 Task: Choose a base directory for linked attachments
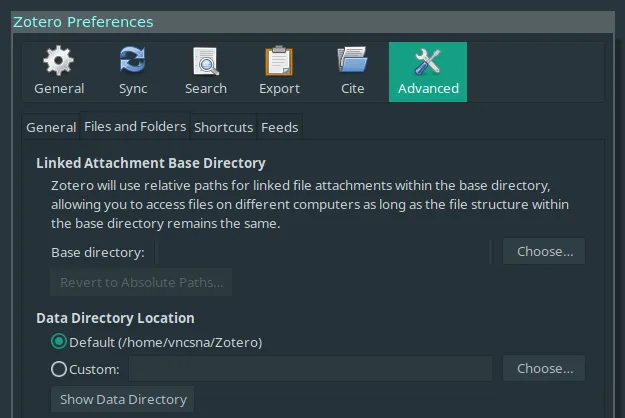[x=544, y=251]
